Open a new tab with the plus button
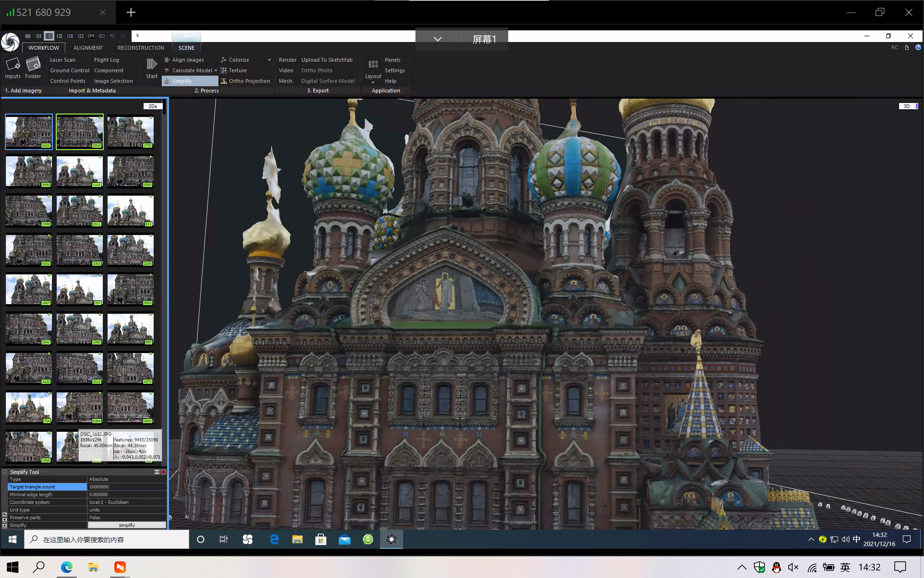The image size is (924, 578). click(131, 12)
